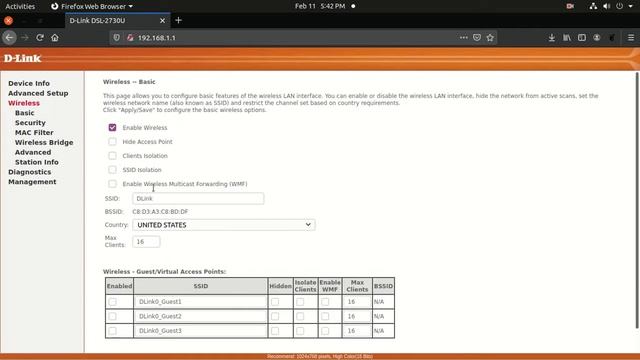Click the tracking protection shield icon
This screenshot has width=640, height=360.
click(117, 38)
